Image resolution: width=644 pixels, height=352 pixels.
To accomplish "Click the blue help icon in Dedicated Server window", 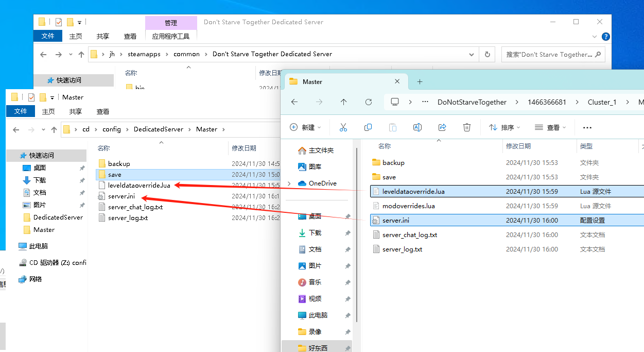I will 606,37.
